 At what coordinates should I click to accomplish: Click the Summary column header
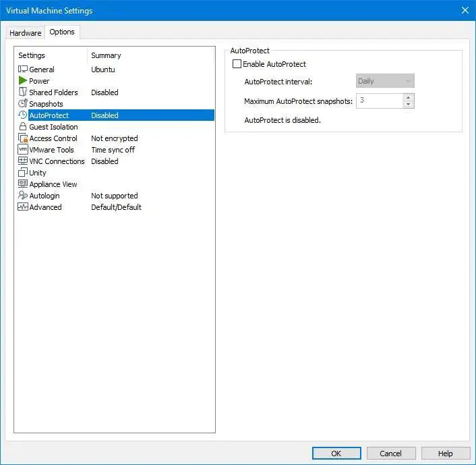click(x=106, y=55)
